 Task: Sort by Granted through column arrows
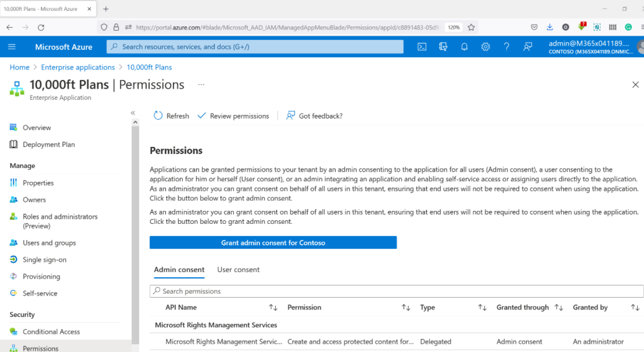click(559, 307)
